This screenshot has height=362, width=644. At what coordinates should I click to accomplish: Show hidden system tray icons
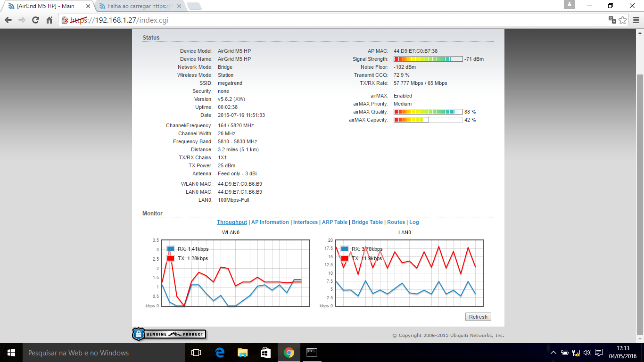pos(553,353)
